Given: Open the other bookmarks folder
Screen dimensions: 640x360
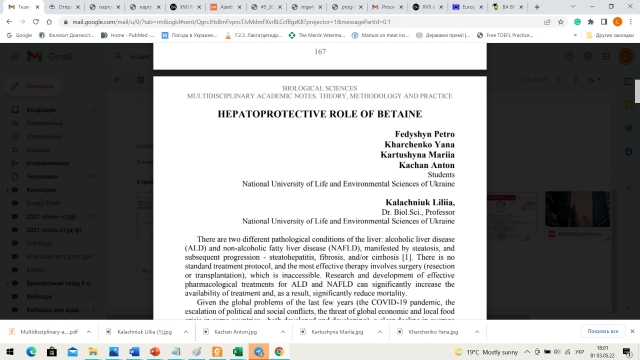Looking at the screenshot, I should pyautogui.click(x=610, y=35).
